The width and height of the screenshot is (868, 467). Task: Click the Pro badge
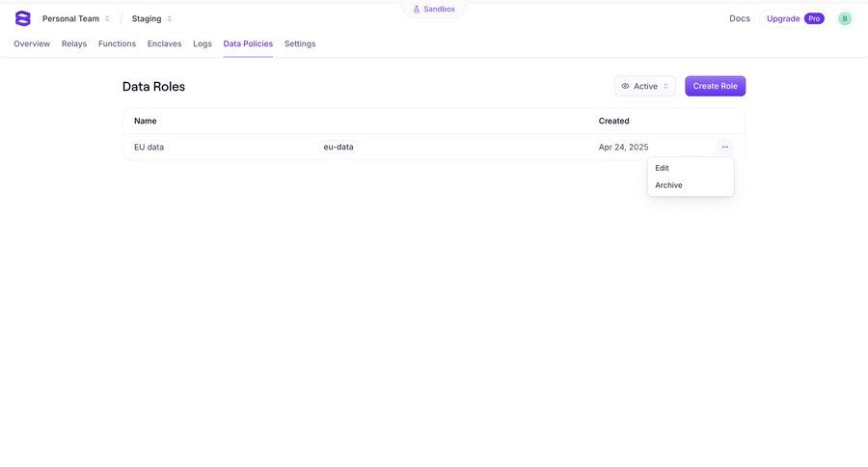click(814, 18)
